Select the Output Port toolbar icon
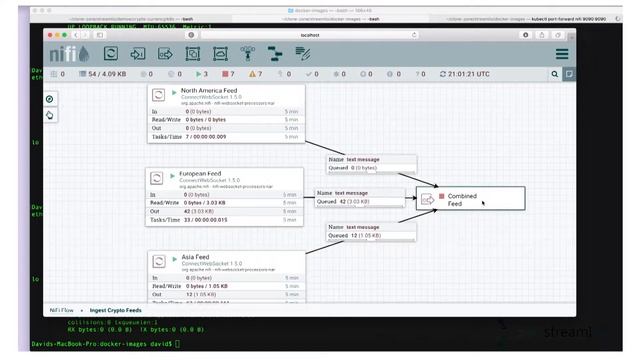 (x=165, y=54)
